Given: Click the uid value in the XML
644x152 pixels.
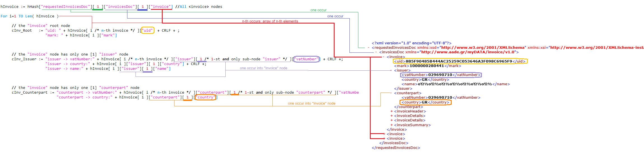Looking at the screenshot, I should [x=459, y=61].
